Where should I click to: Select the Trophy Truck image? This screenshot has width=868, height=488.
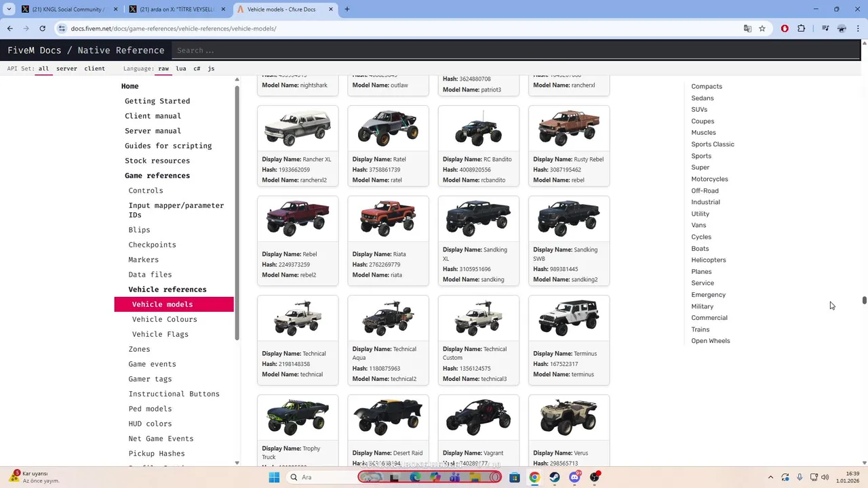pos(298,417)
